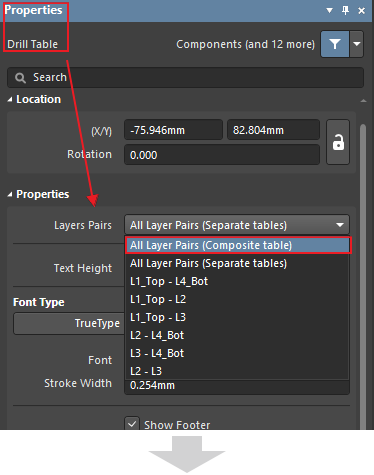Collapse the Properties section
The image size is (374, 475).
10,194
